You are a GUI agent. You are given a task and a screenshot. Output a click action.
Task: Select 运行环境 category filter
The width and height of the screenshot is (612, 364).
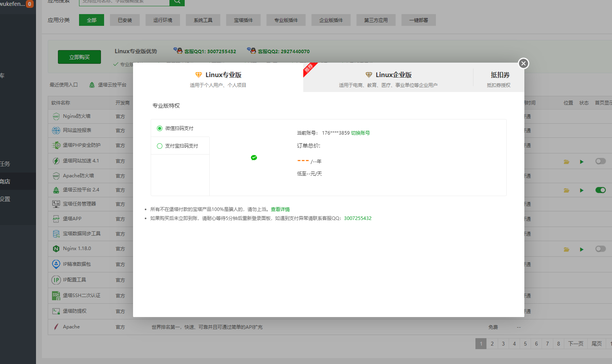click(x=163, y=20)
